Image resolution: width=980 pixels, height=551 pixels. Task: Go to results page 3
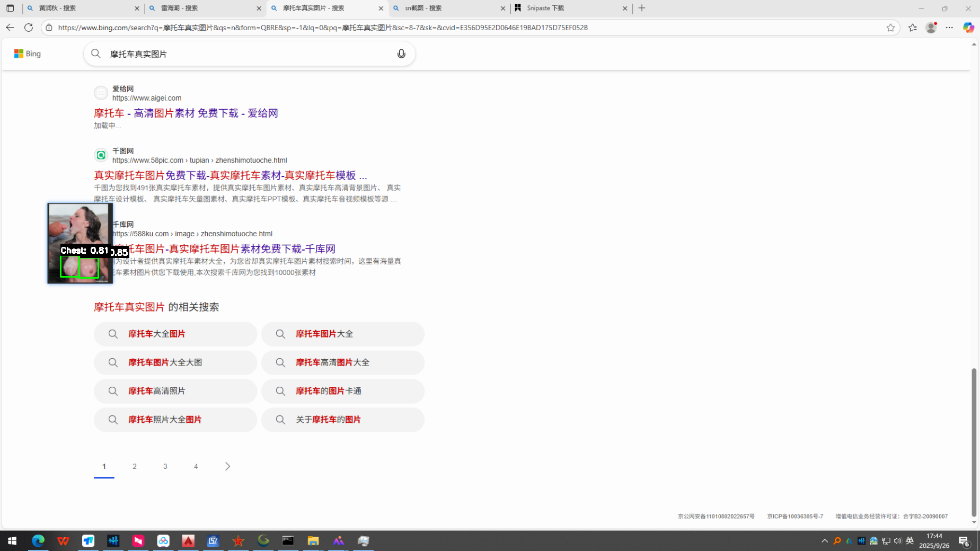[165, 466]
